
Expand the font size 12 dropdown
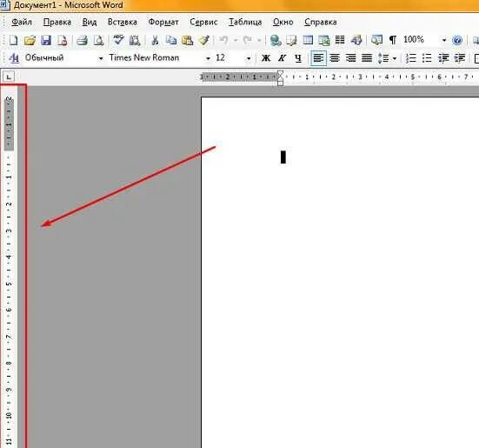(x=249, y=58)
